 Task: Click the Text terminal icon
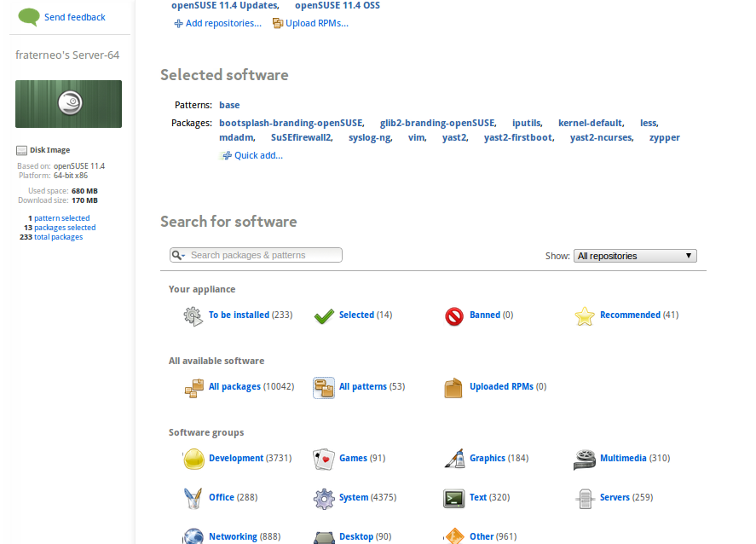pos(453,499)
